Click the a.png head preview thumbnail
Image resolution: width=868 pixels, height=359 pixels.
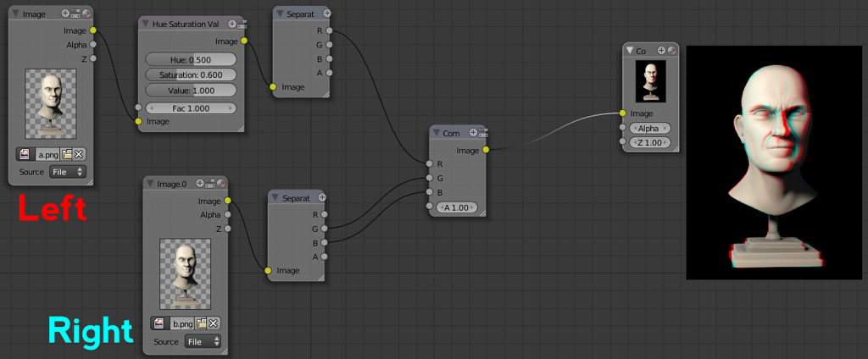coord(50,103)
